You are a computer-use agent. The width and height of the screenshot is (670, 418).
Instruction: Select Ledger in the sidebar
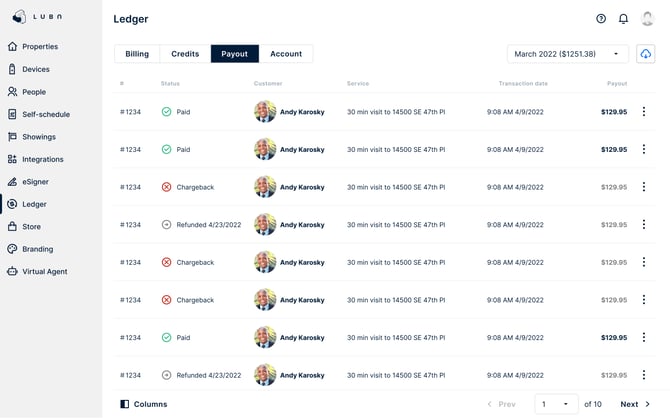(x=27, y=204)
